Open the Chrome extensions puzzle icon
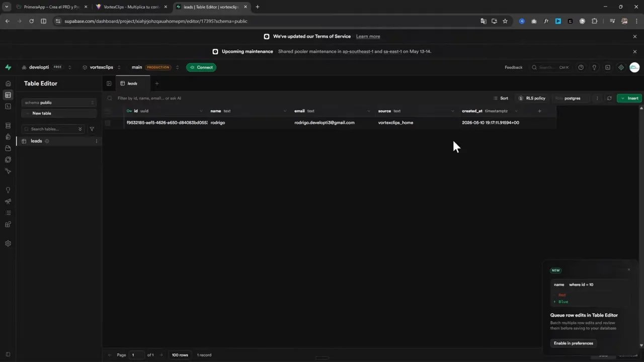644x362 pixels. 595,21
